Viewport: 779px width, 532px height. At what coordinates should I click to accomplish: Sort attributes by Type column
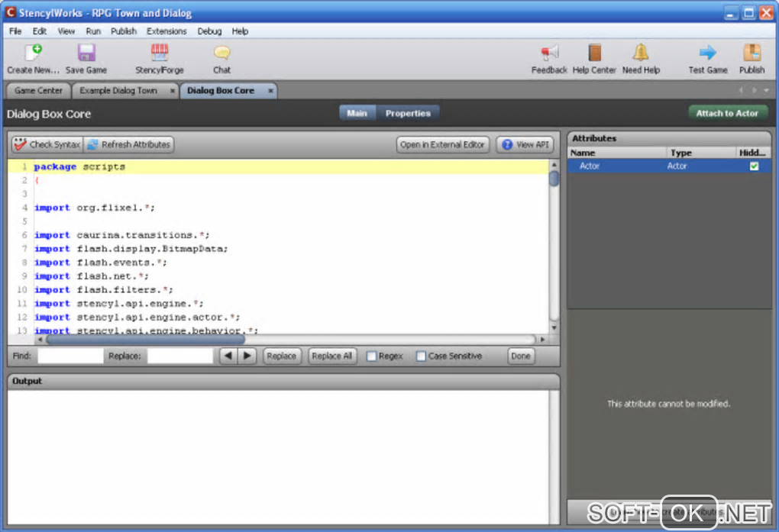point(700,153)
